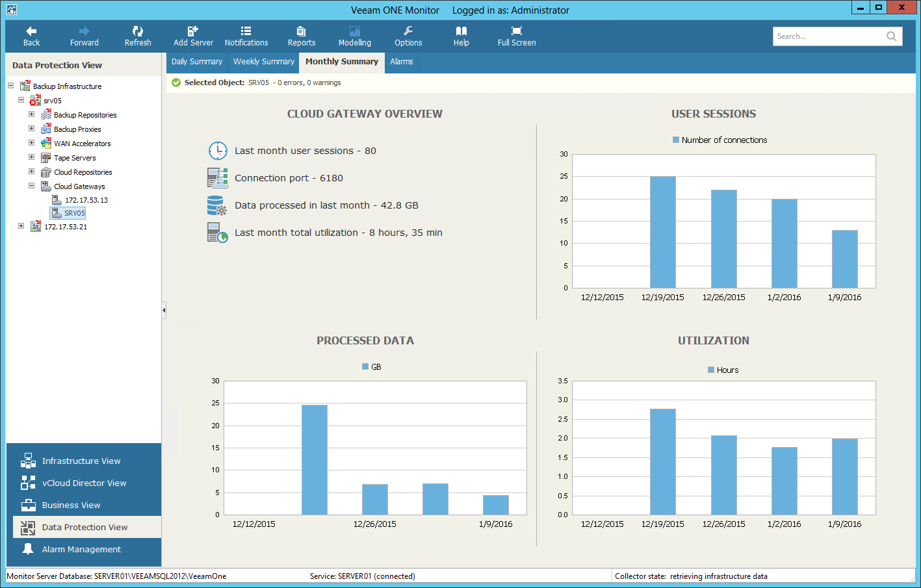This screenshot has height=588, width=921.
Task: Click the Forward navigation button
Action: (x=84, y=36)
